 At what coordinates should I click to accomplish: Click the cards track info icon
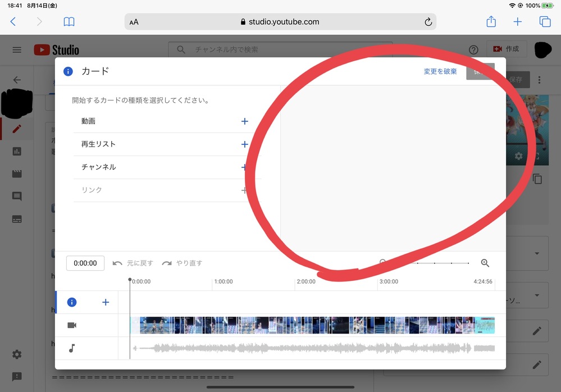tap(72, 302)
